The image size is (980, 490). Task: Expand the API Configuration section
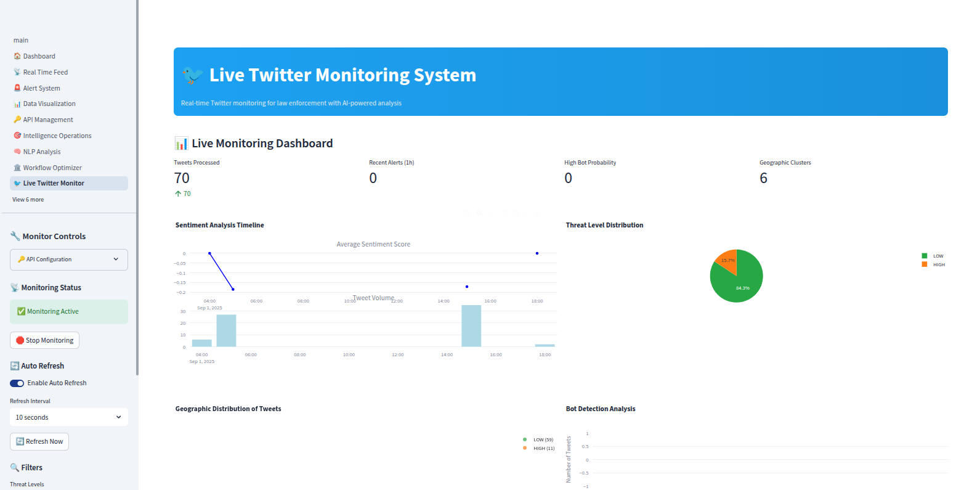69,259
